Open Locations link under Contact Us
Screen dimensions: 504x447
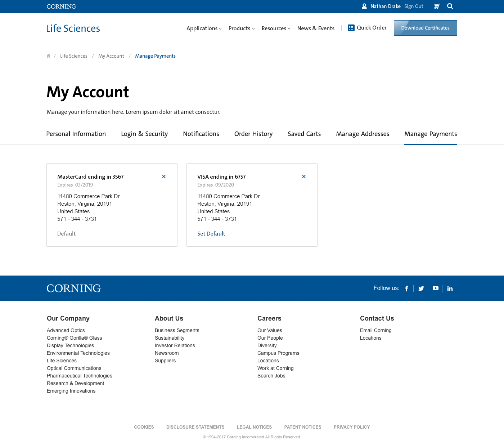click(371, 338)
